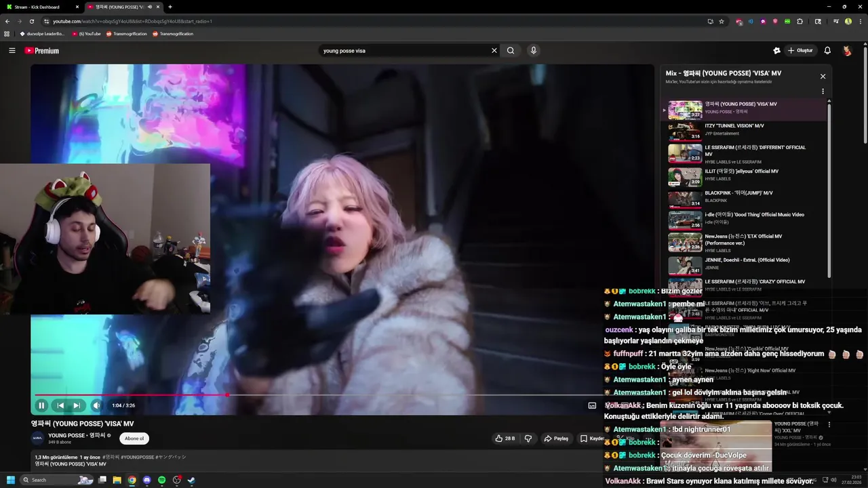This screenshot has width=868, height=488.
Task: Dislike the video
Action: click(528, 439)
